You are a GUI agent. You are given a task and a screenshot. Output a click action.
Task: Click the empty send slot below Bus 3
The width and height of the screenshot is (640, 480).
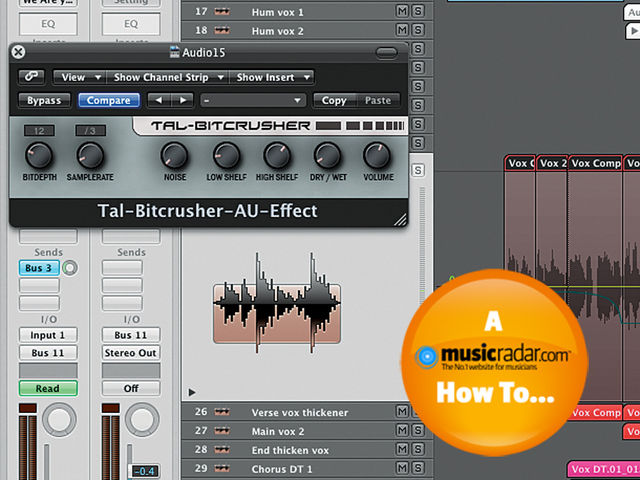(x=39, y=285)
